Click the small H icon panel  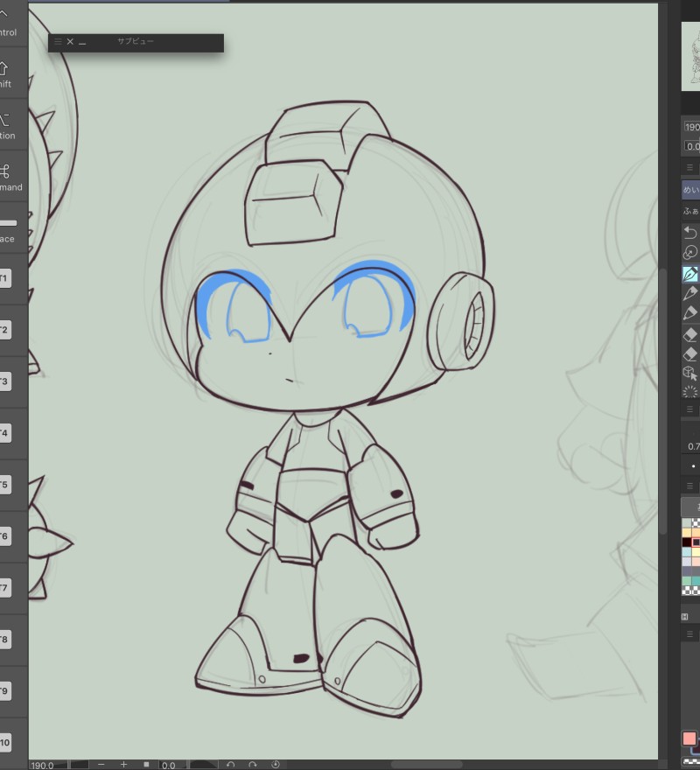[x=685, y=617]
